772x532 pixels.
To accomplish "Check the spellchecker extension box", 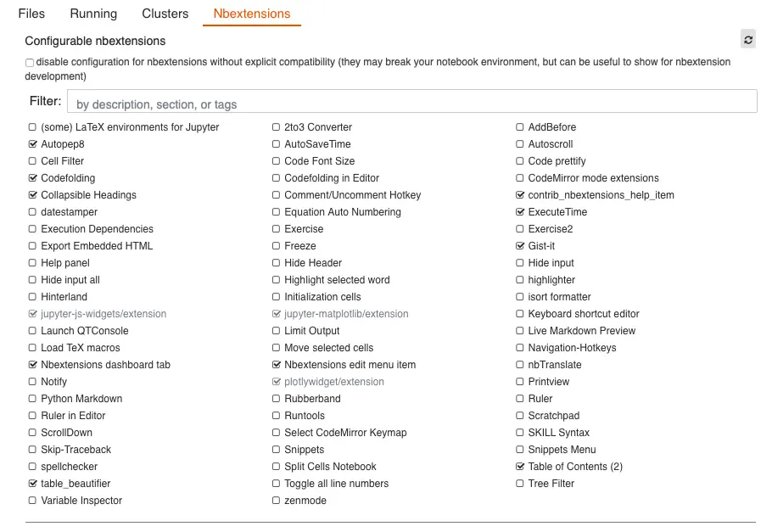I will tap(33, 467).
